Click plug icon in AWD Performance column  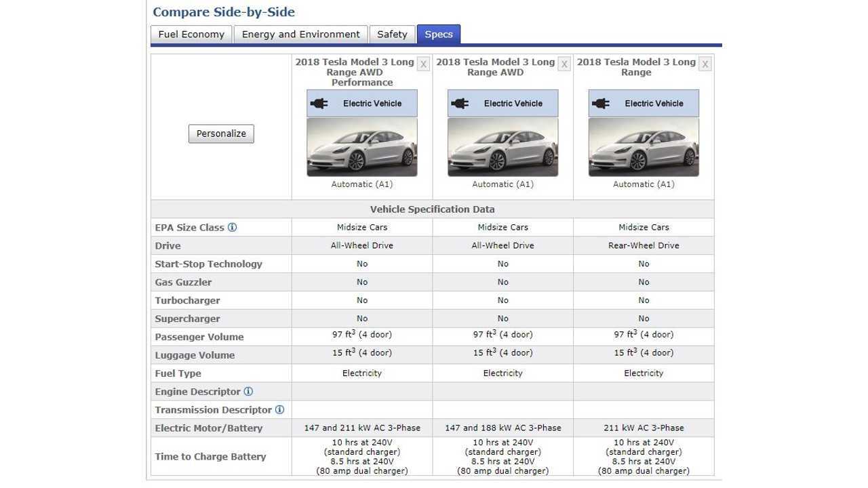click(x=319, y=103)
